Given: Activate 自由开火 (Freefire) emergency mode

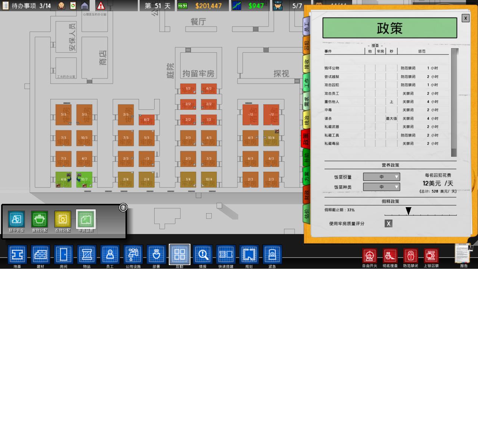Looking at the screenshot, I should [x=370, y=256].
